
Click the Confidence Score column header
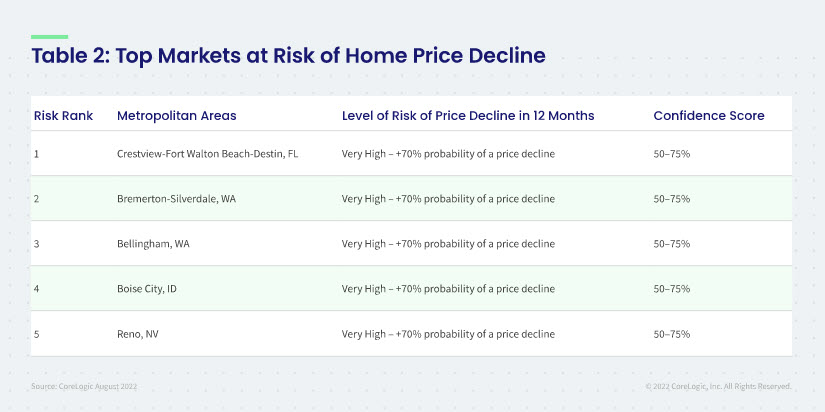[709, 116]
